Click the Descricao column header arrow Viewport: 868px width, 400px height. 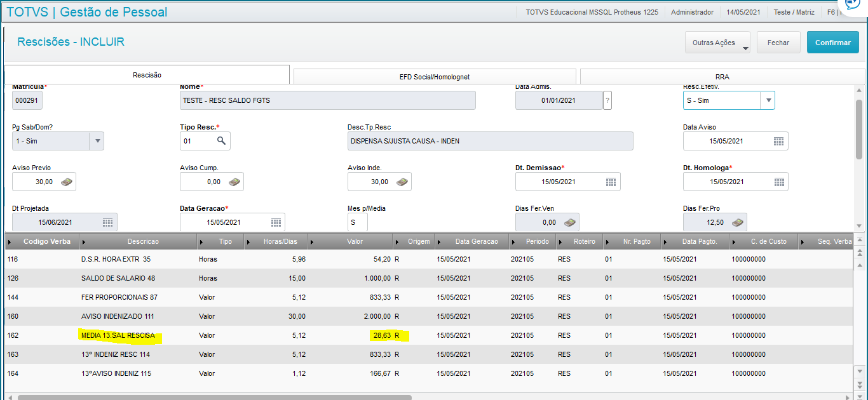pyautogui.click(x=85, y=242)
